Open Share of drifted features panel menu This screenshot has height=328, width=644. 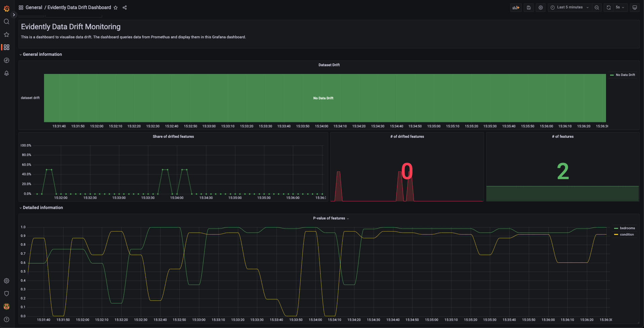click(x=173, y=136)
